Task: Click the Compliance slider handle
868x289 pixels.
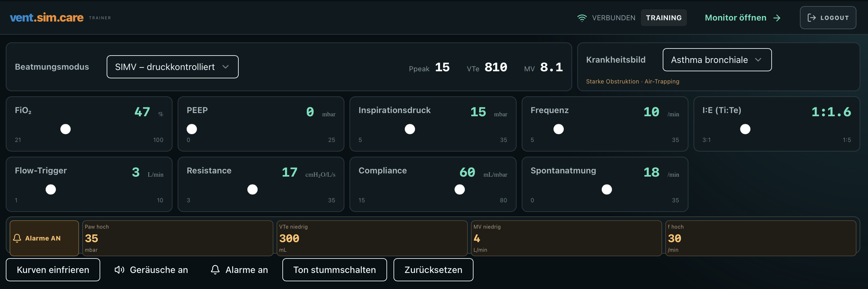Action: [x=460, y=189]
